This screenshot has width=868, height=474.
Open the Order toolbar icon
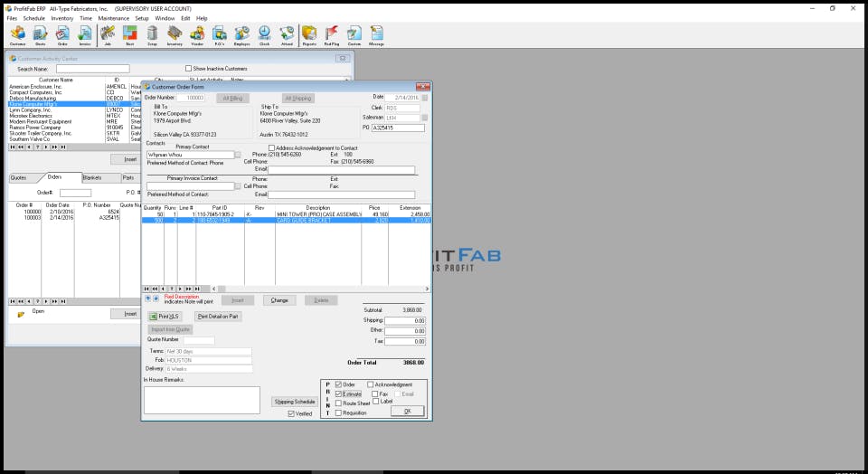[x=62, y=35]
